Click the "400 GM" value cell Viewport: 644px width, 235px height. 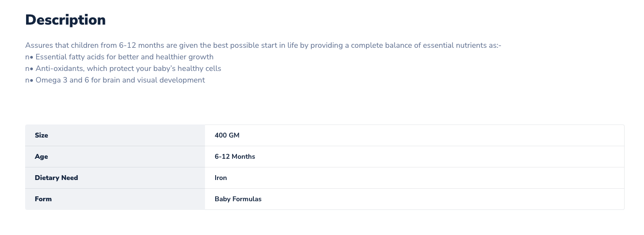[x=227, y=136]
